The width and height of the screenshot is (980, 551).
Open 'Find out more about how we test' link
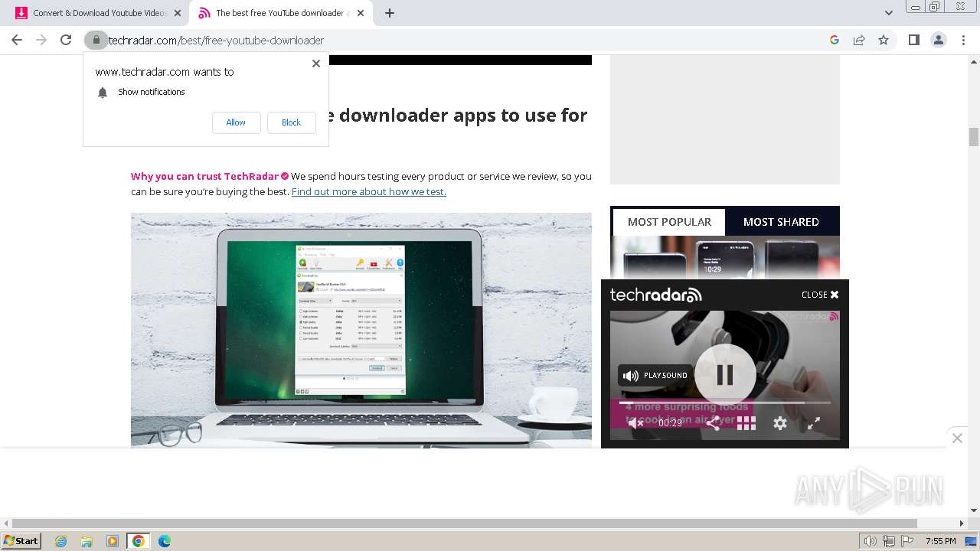[x=368, y=191]
